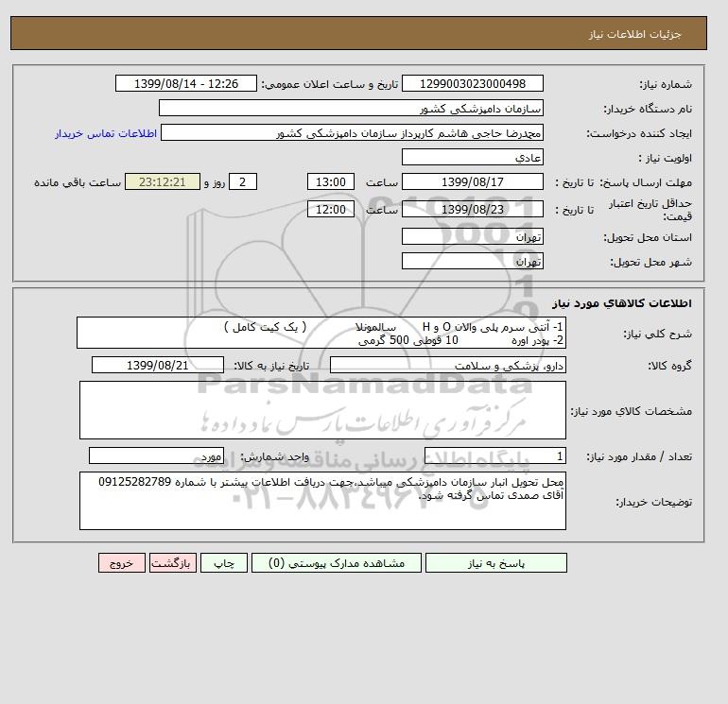Click page header 'جزئیات اطلاعات نیاز'

click(x=634, y=34)
